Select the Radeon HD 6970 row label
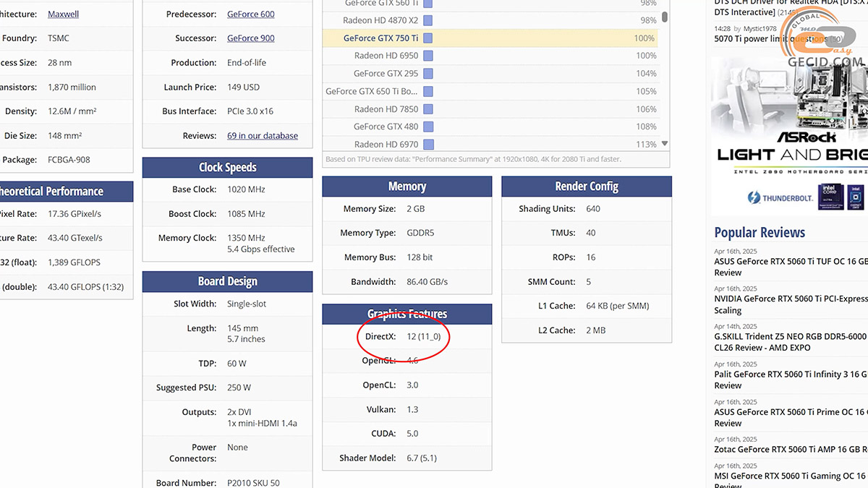868x488 pixels. click(x=386, y=144)
